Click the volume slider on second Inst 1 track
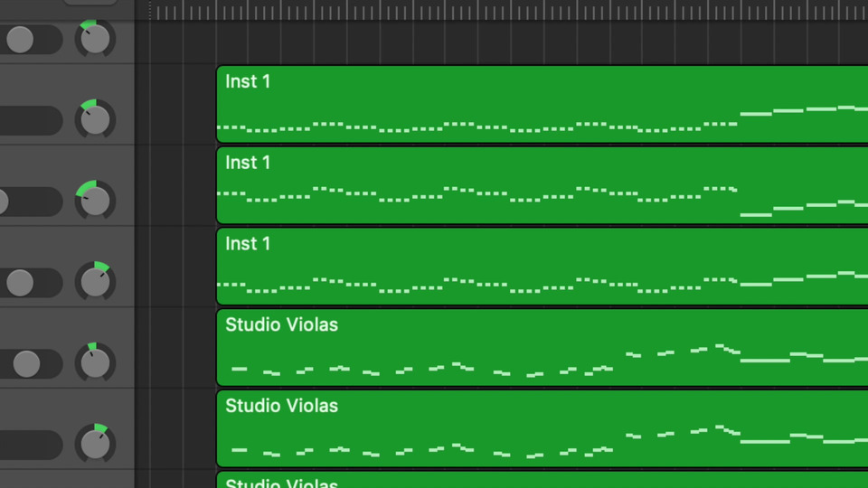This screenshot has width=868, height=488. (30, 202)
